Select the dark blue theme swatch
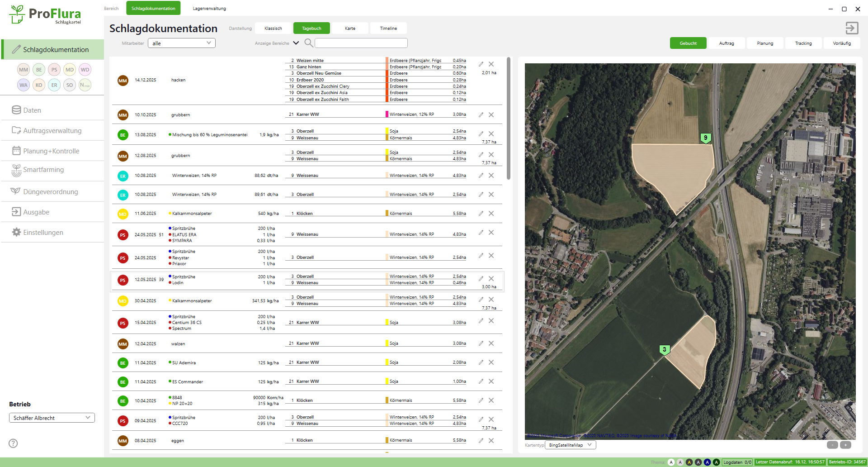The width and height of the screenshot is (868, 467). tap(708, 462)
